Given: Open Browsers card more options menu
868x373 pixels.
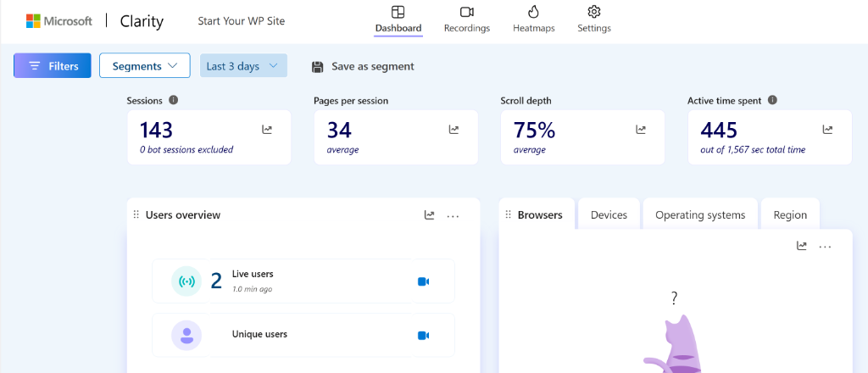Looking at the screenshot, I should (825, 247).
